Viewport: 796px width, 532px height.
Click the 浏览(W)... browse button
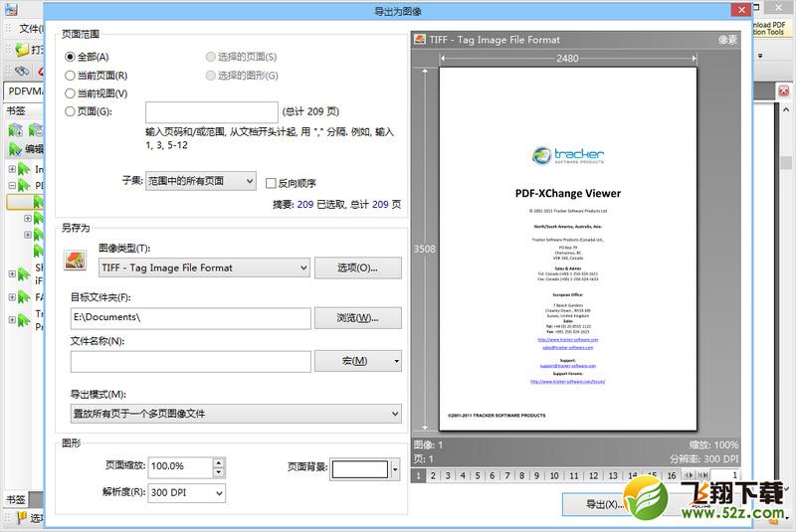coord(358,318)
